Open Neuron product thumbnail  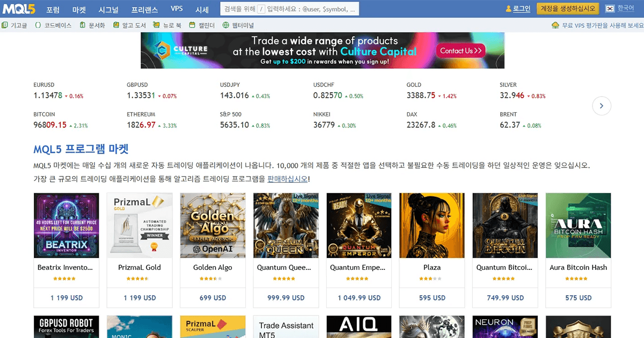(504, 327)
